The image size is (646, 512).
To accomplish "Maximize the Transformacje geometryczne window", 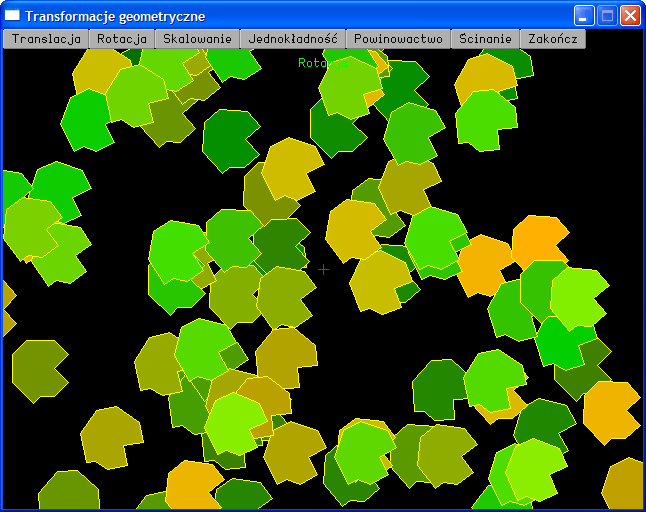I will tap(607, 16).
